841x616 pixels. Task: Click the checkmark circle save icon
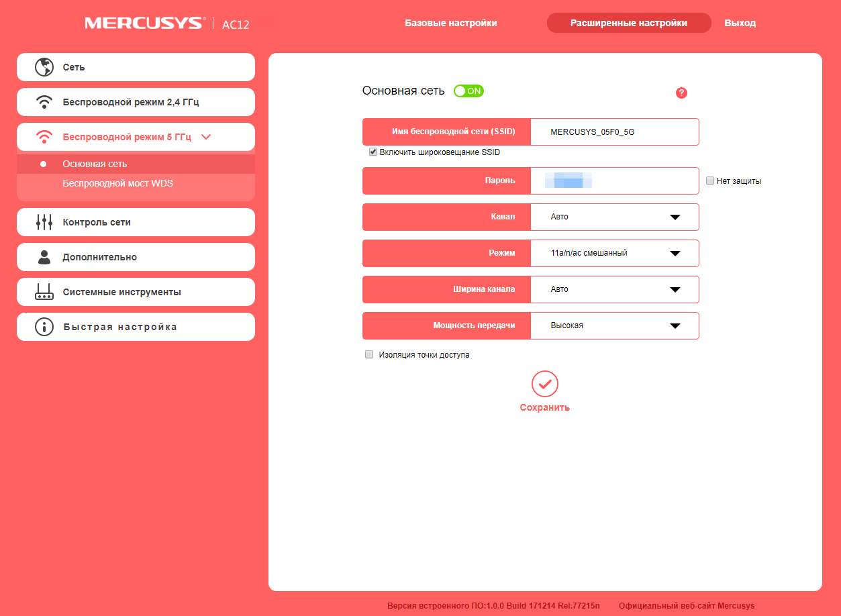point(545,384)
